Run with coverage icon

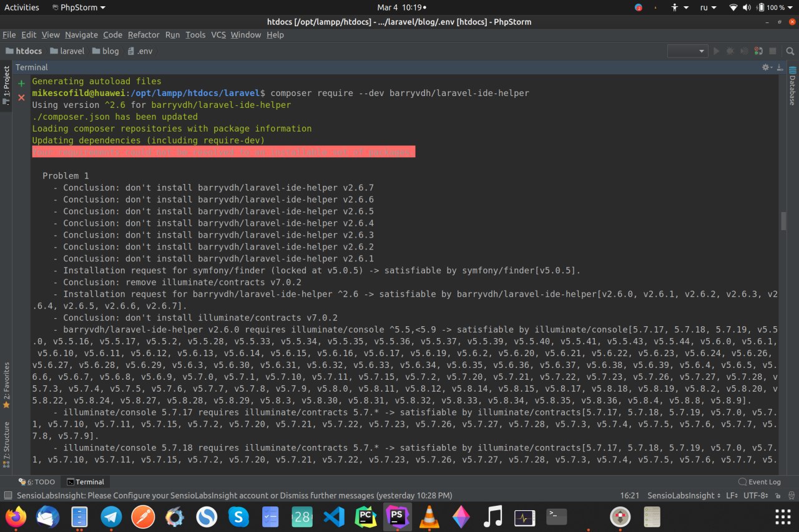[743, 51]
